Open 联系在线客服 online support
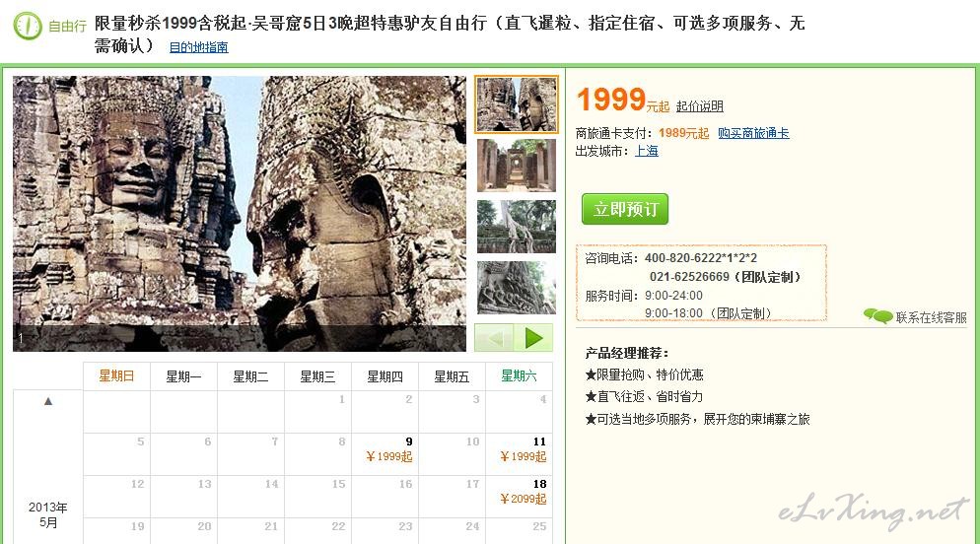This screenshot has height=544, width=980. click(x=932, y=318)
